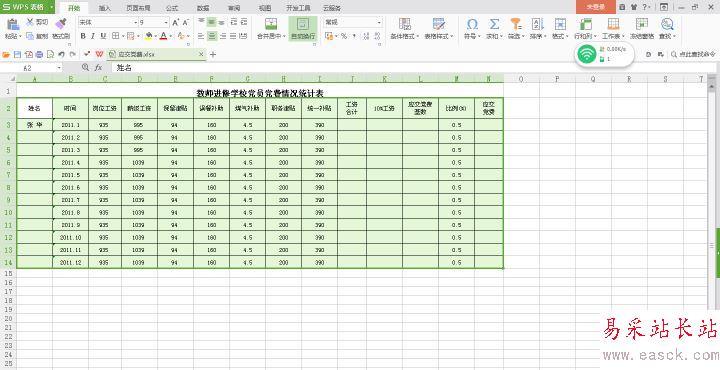Open the number format dropdown (常规)

(379, 22)
